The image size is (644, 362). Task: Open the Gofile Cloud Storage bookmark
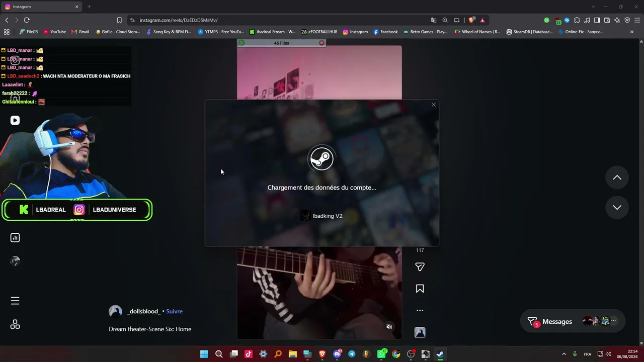(118, 32)
